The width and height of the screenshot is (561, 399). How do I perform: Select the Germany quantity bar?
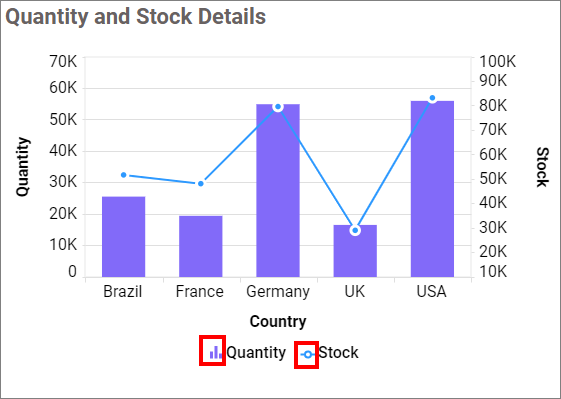click(x=278, y=190)
